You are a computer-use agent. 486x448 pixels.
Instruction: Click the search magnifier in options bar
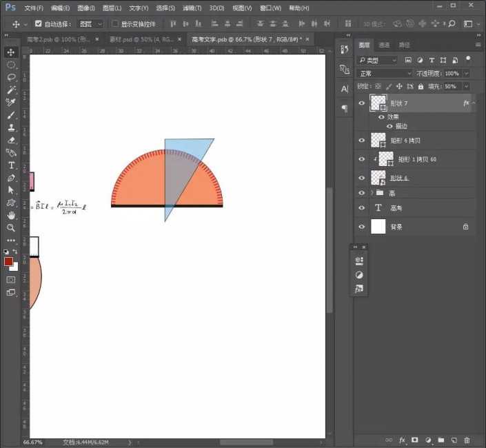click(452, 23)
